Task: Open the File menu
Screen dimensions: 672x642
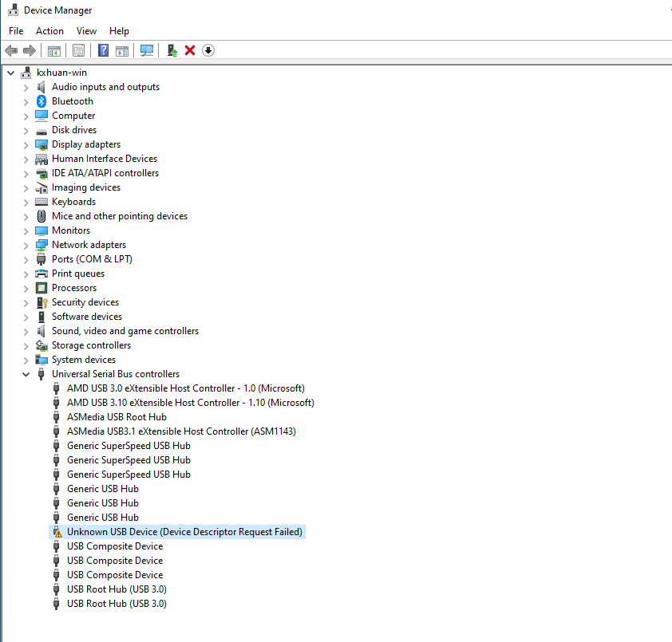Action: 16,31
